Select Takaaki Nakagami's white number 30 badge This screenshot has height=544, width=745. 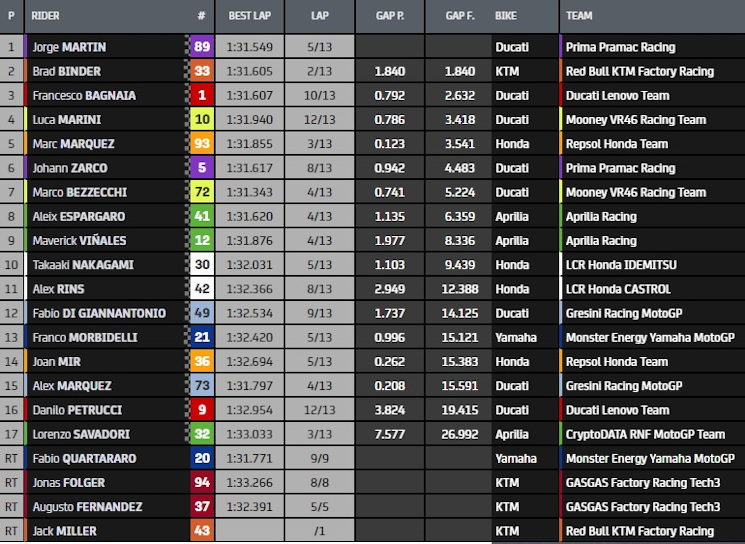click(202, 264)
